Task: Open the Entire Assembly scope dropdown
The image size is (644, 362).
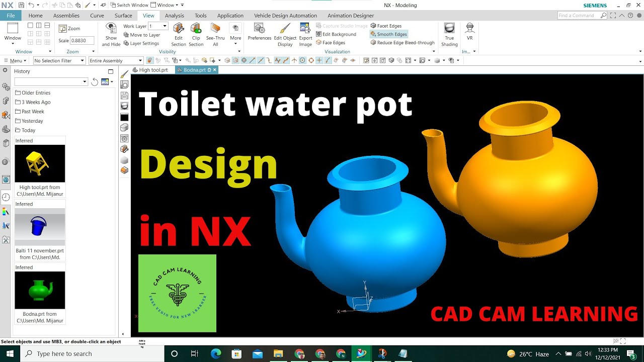Action: click(116, 60)
